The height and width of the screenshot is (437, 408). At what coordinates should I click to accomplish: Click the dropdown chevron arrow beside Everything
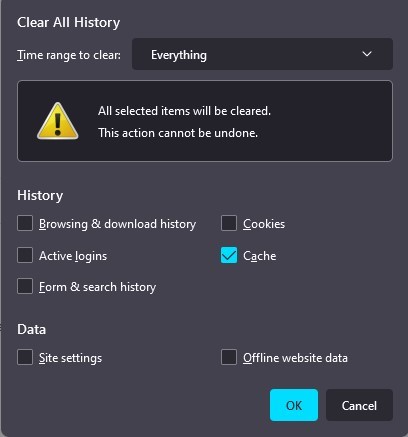click(367, 54)
